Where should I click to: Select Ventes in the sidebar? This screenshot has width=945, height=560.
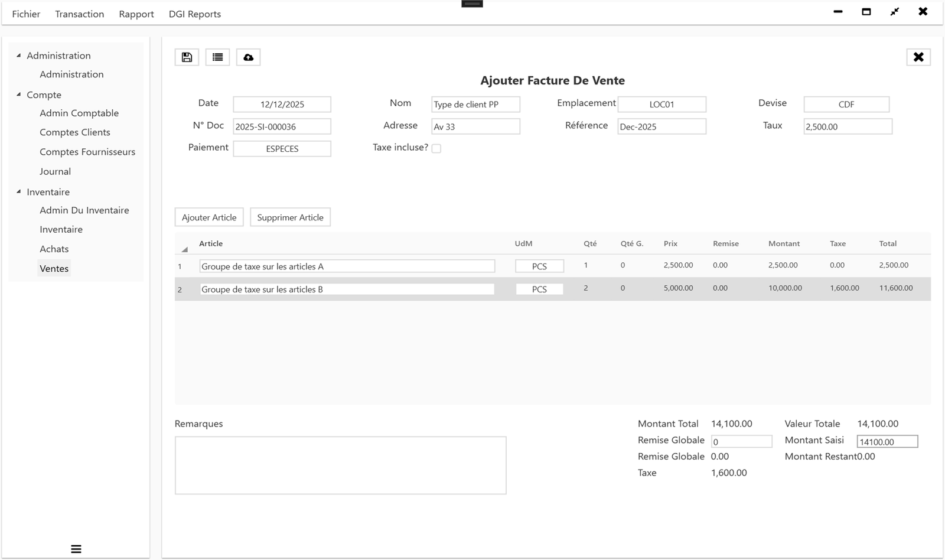point(54,268)
